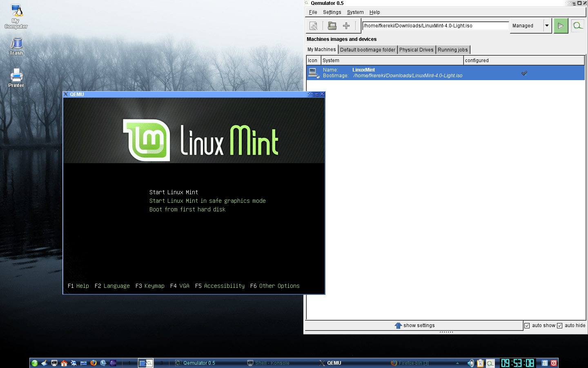
Task: Click the Firefox launcher in the panel
Action: (x=94, y=363)
